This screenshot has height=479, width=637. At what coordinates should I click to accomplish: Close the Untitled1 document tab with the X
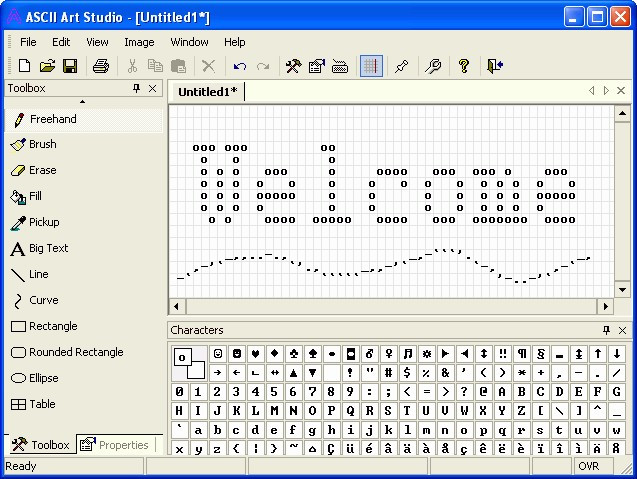[x=621, y=91]
